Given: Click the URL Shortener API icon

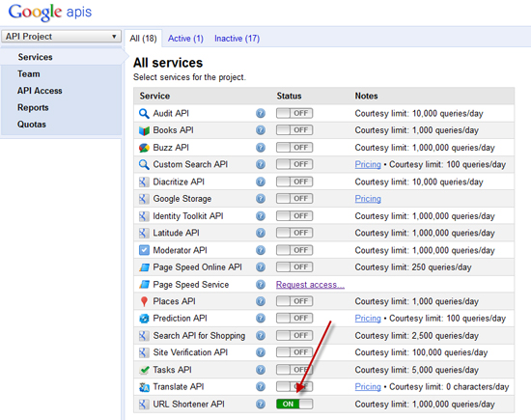Looking at the screenshot, I should 144,405.
